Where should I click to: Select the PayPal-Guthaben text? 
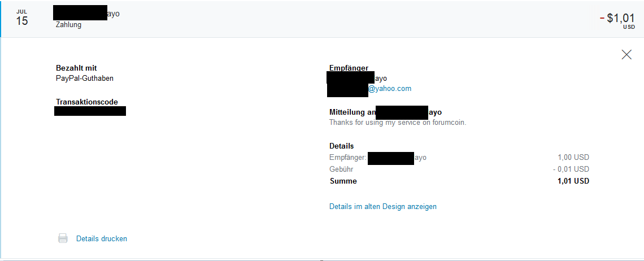[x=85, y=78]
